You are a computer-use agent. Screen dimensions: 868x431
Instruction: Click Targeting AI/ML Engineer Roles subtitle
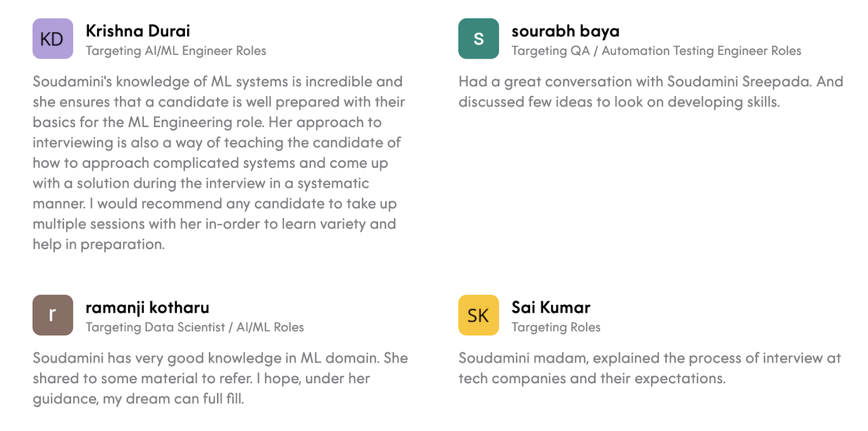click(176, 51)
